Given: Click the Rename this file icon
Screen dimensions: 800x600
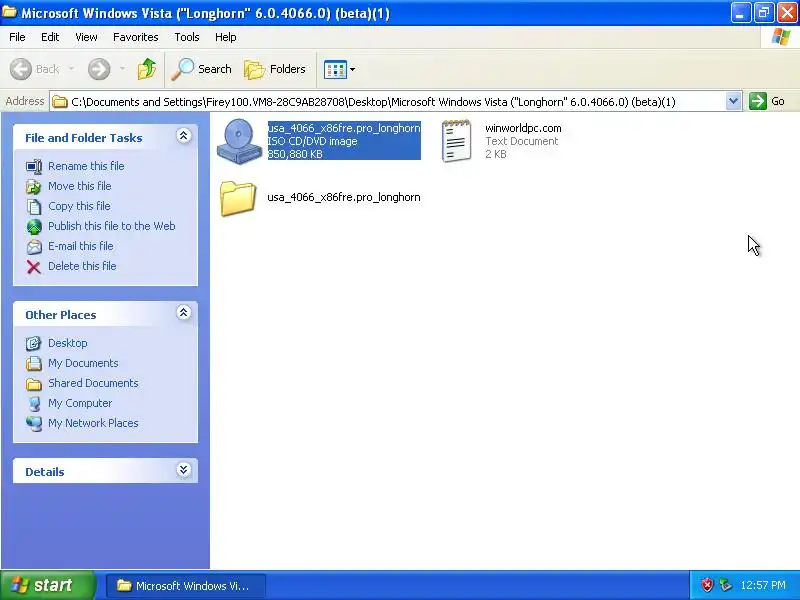Looking at the screenshot, I should point(34,166).
